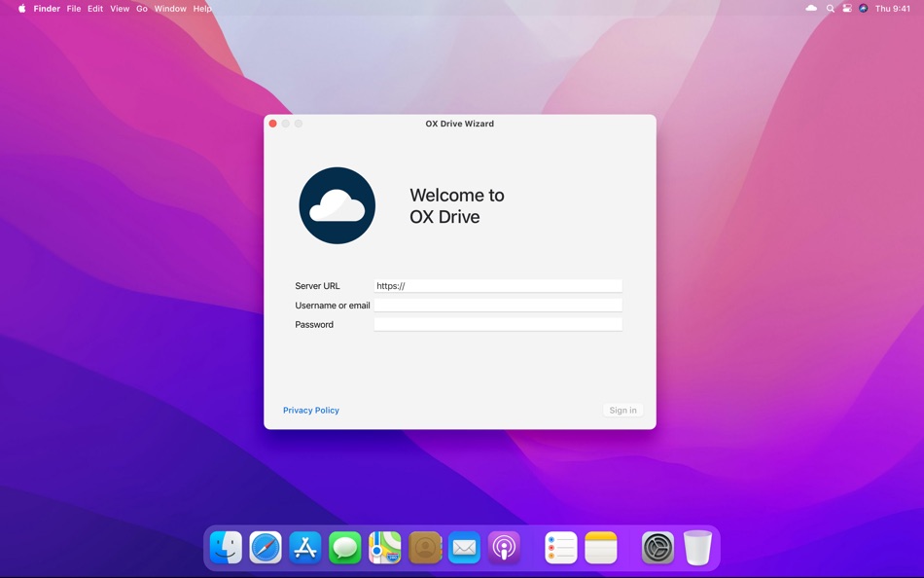Launch Notes from the dock
Screen dimensions: 924x578
[x=601, y=547]
